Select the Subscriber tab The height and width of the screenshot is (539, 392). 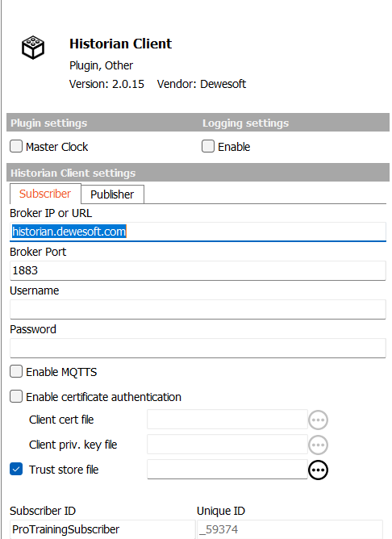pos(45,194)
